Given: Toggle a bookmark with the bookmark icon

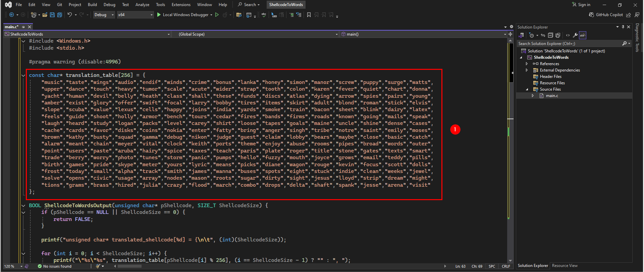Looking at the screenshot, I should click(309, 15).
